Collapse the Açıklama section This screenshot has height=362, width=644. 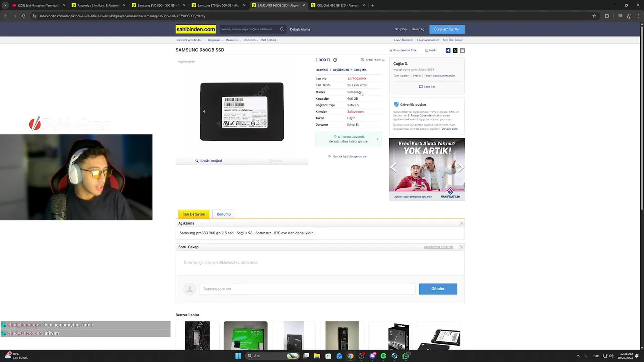461,223
